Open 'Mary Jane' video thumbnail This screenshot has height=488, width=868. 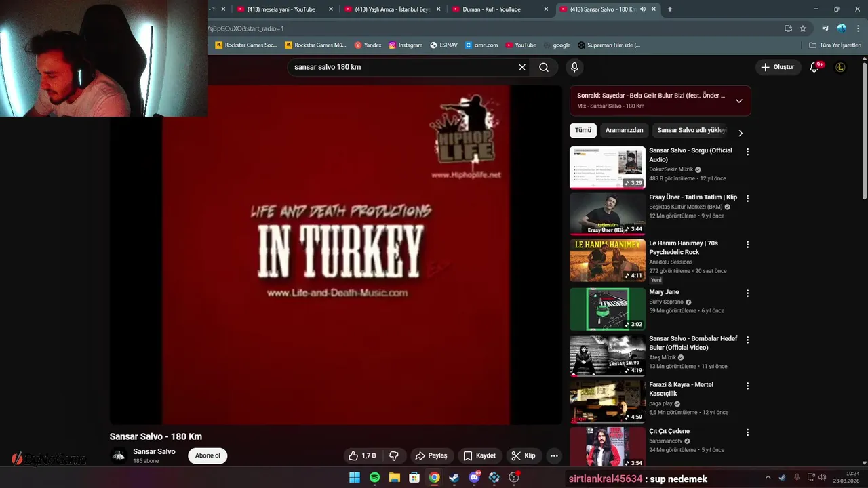(607, 309)
